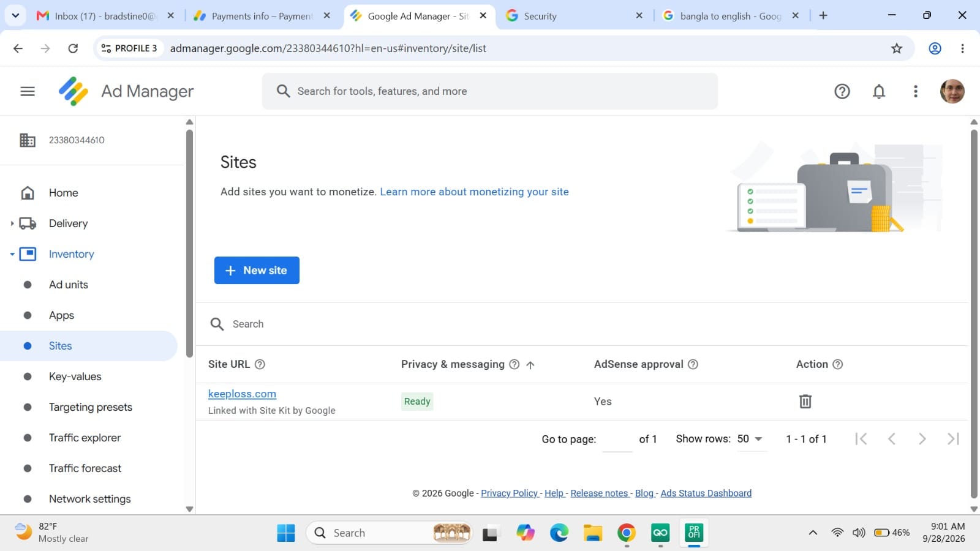Show help for Site URL column
980x551 pixels.
pos(260,364)
